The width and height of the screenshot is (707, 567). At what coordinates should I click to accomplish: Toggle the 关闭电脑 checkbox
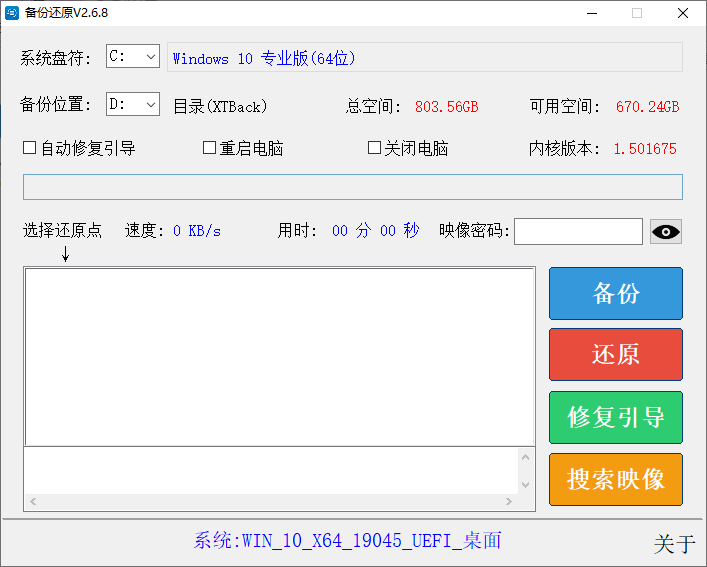pyautogui.click(x=375, y=148)
